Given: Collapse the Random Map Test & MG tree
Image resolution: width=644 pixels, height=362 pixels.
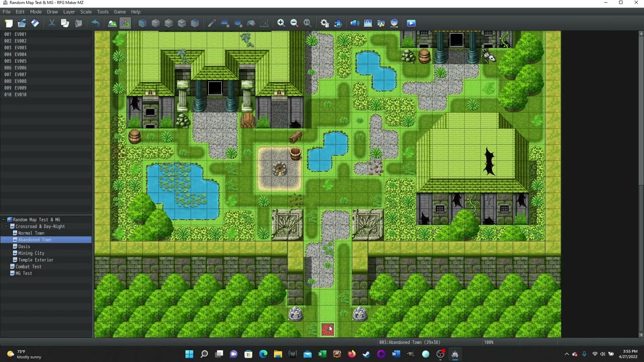Looking at the screenshot, I should (4, 220).
